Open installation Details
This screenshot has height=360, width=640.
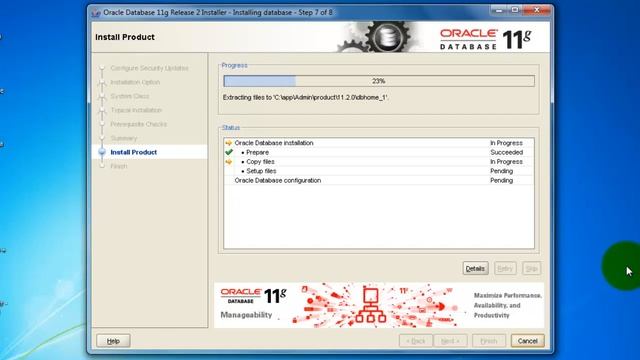[475, 268]
